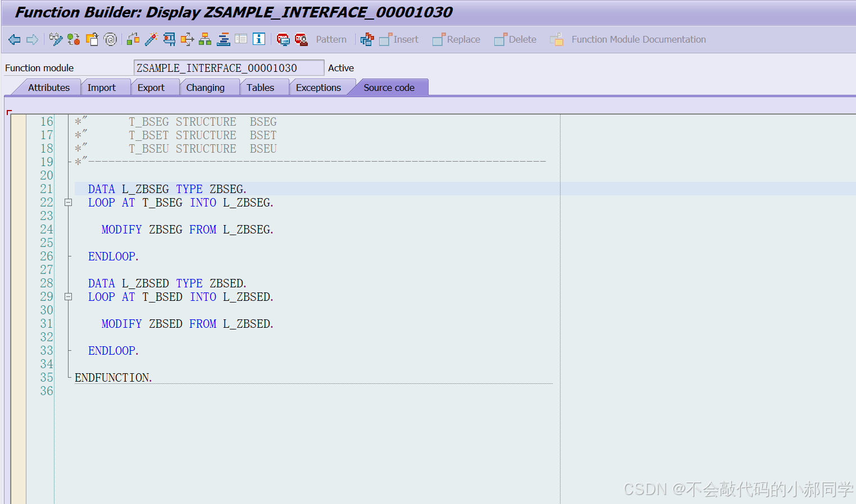Collapse the LOOP block at line 29
The width and height of the screenshot is (856, 504).
pos(68,296)
